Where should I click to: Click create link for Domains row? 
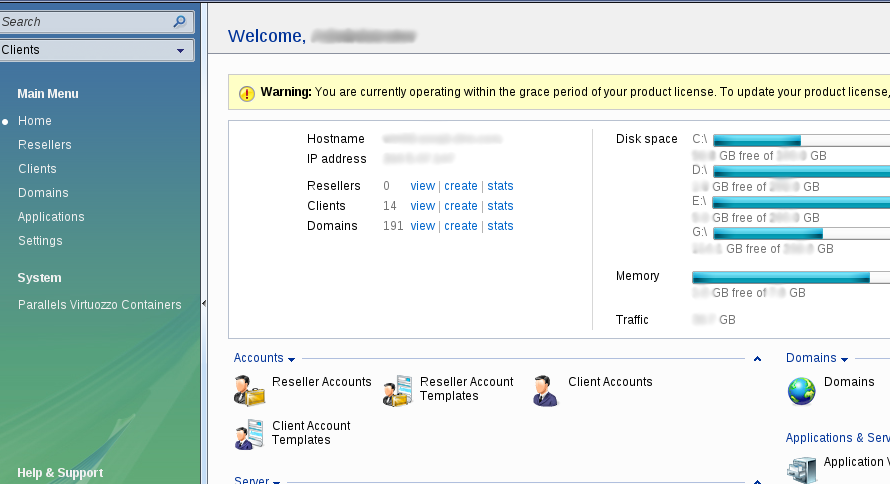point(461,226)
